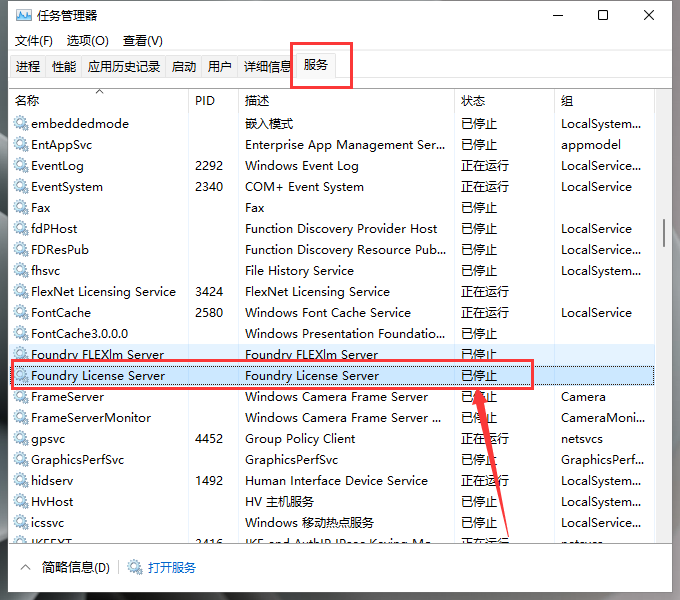Click description 'COM+ Event System'

pyautogui.click(x=304, y=186)
